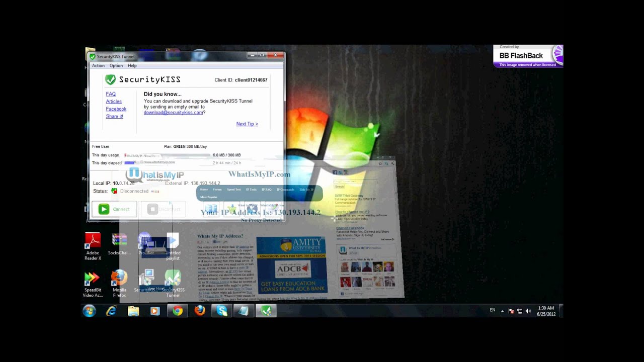Select the Client ID client01214667 text
The height and width of the screenshot is (362, 644).
point(241,80)
